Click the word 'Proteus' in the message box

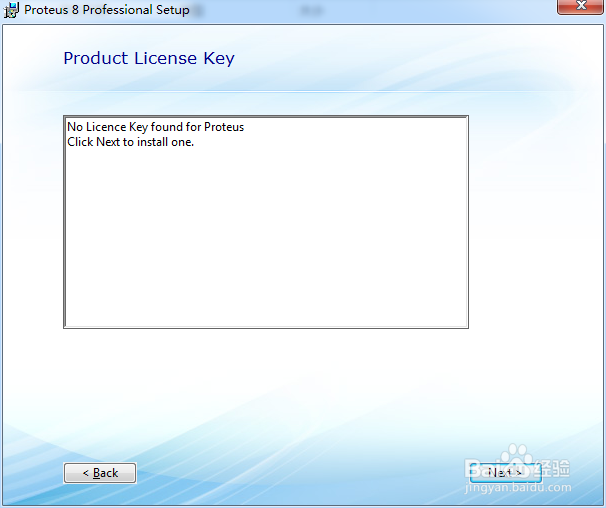pos(224,127)
